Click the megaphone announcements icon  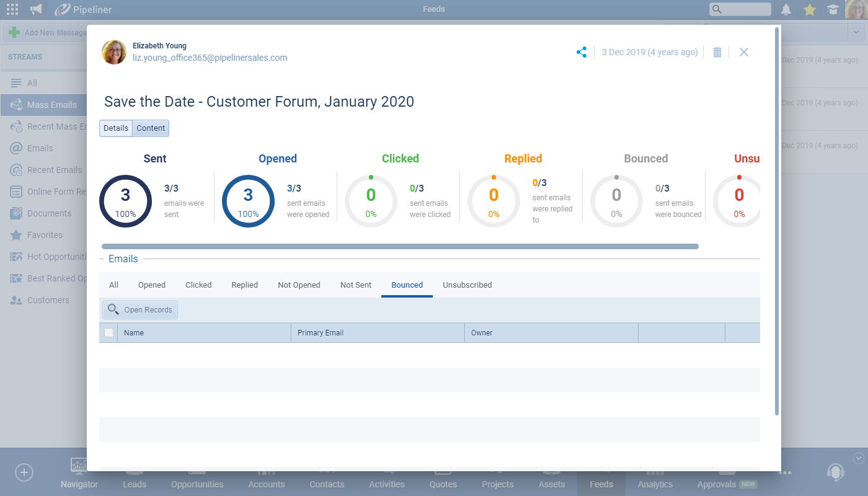coord(37,9)
